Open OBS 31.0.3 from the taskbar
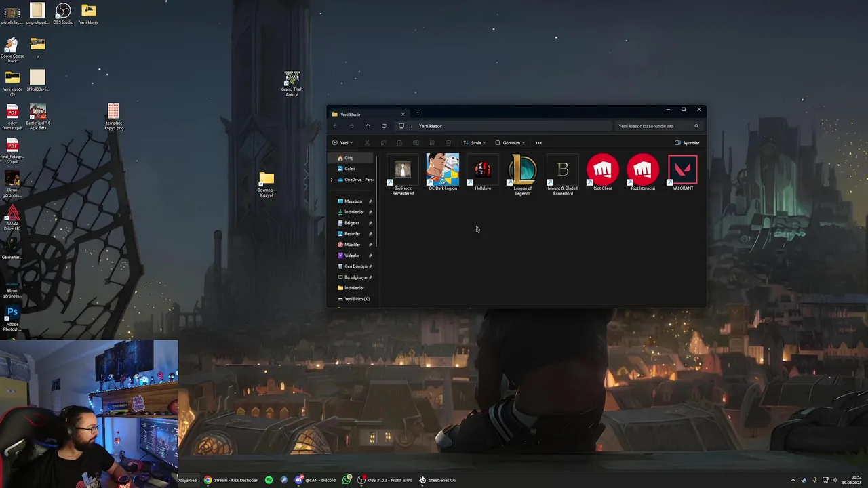868x488 pixels. 385,480
